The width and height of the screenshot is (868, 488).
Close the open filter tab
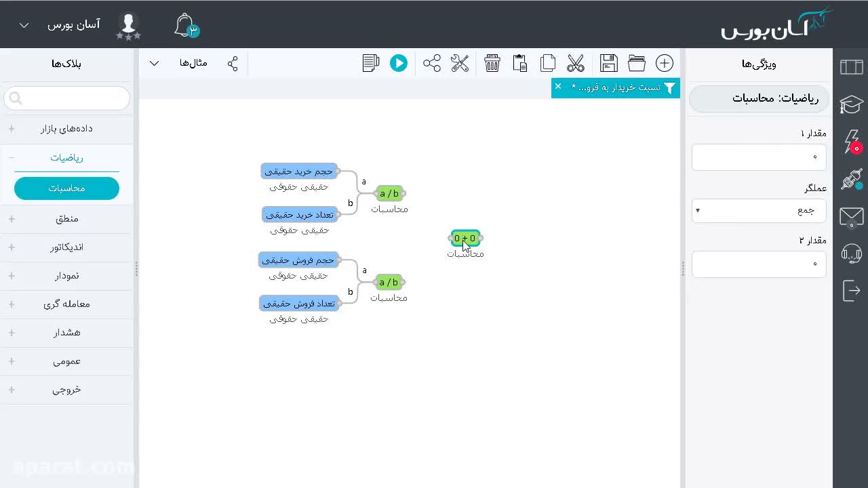[x=558, y=86]
